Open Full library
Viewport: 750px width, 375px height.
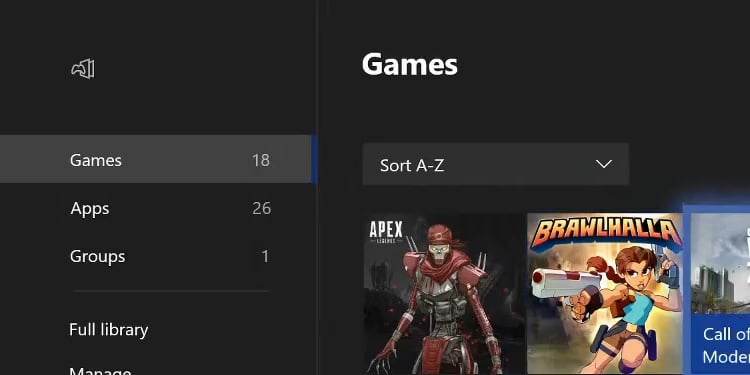(x=109, y=330)
